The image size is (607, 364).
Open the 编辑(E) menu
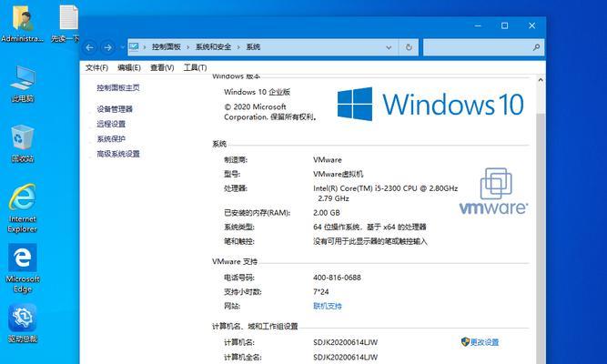[x=129, y=67]
